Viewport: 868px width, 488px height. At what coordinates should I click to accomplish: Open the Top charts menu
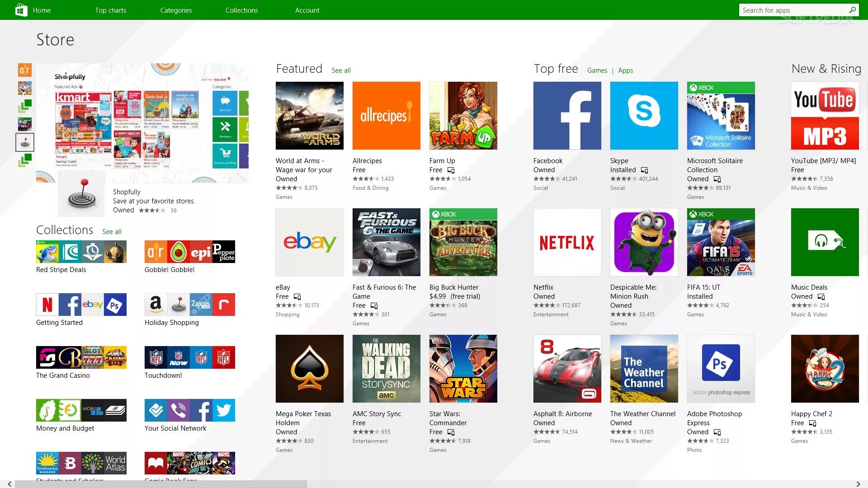tap(110, 10)
